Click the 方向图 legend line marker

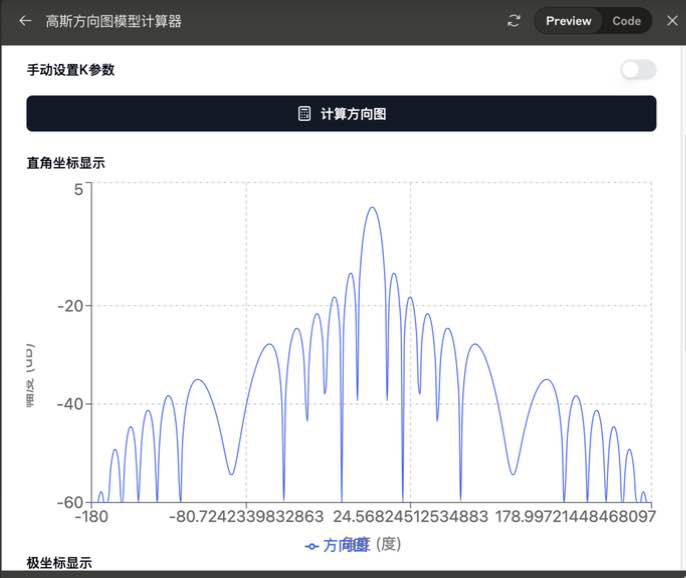pos(312,545)
